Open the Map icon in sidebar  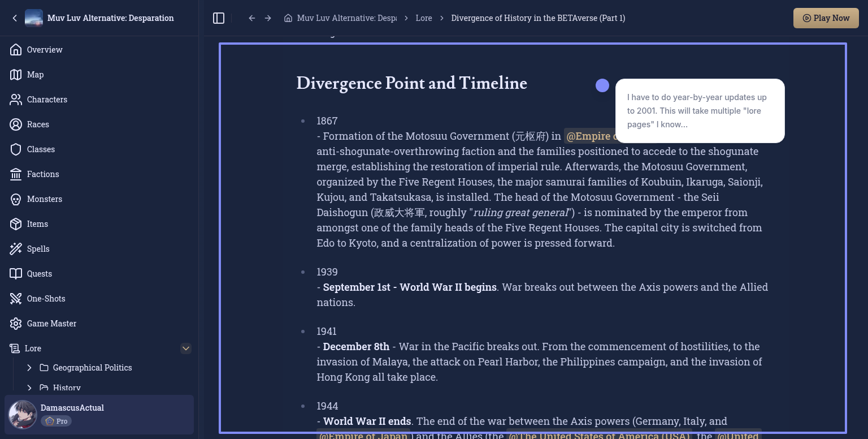[x=16, y=75]
